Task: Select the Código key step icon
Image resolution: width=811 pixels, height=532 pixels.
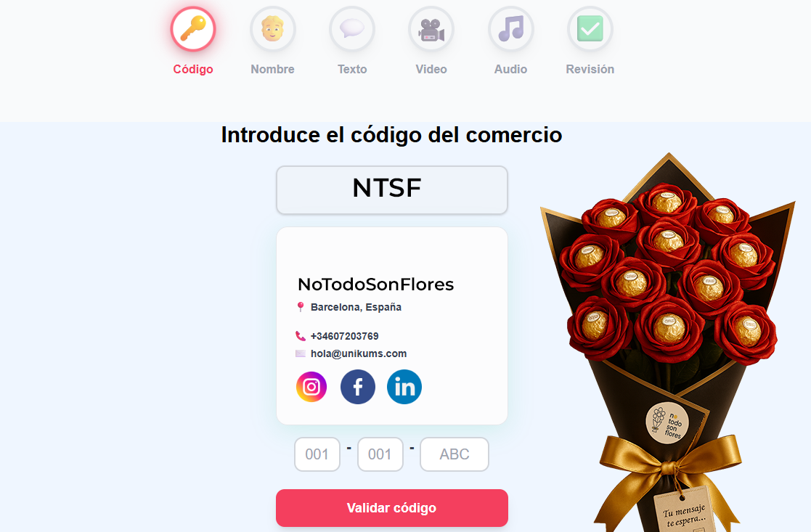Action: point(193,29)
